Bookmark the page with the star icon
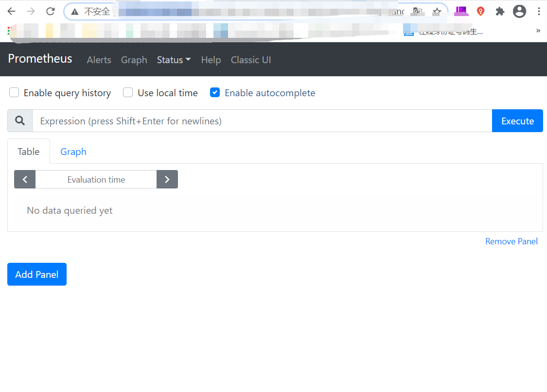This screenshot has height=392, width=547. click(x=437, y=12)
